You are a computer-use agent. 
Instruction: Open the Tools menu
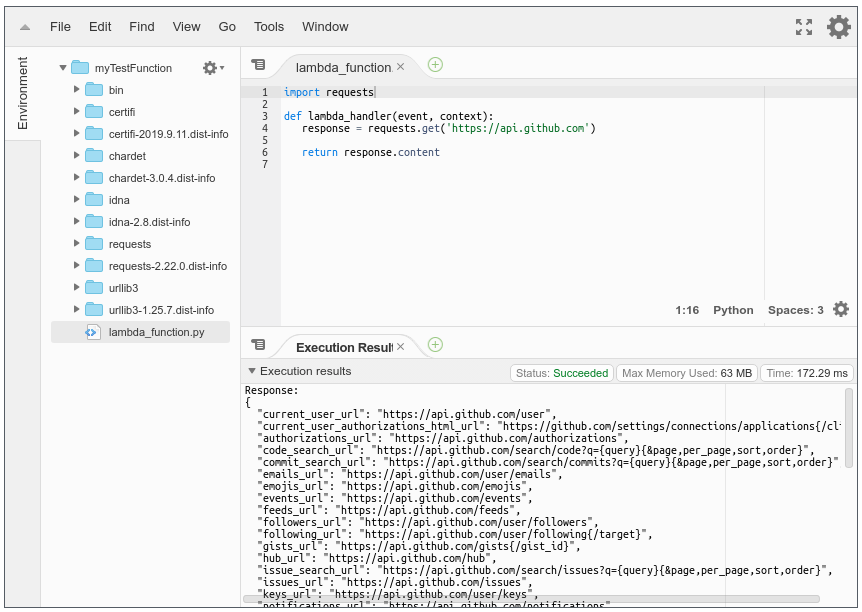(x=269, y=26)
